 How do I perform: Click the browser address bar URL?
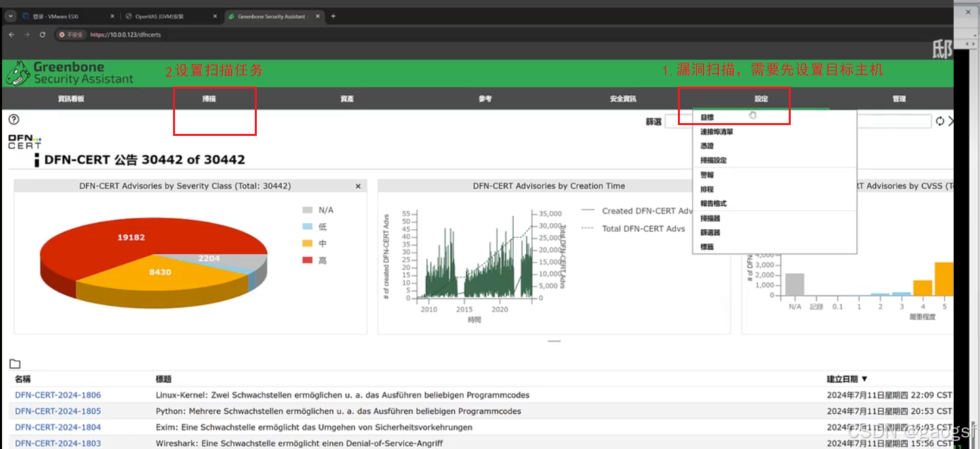pyautogui.click(x=126, y=34)
